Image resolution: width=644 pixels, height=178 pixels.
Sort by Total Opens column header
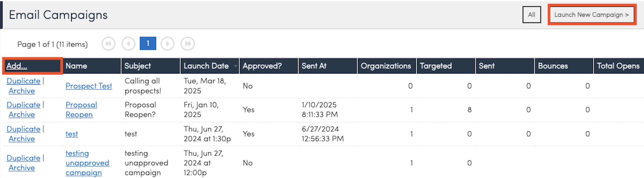pyautogui.click(x=618, y=66)
